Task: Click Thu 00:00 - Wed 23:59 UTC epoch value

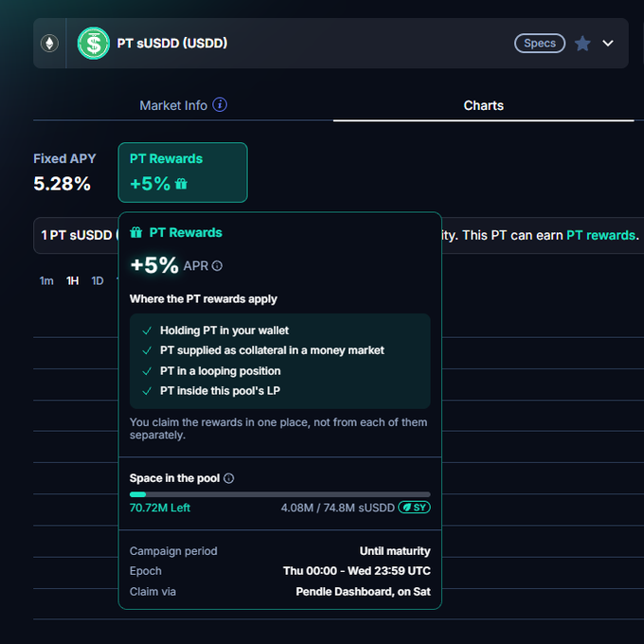Action: [x=357, y=571]
